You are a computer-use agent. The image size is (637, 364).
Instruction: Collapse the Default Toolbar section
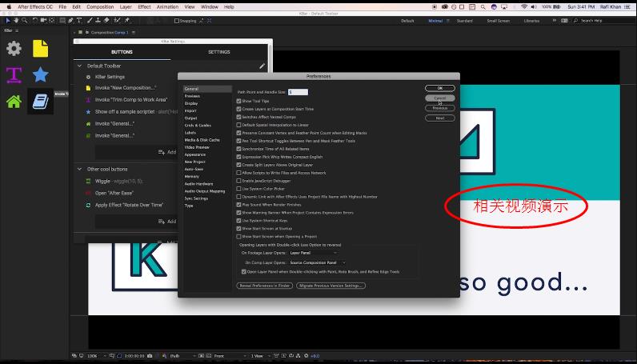[x=79, y=66]
